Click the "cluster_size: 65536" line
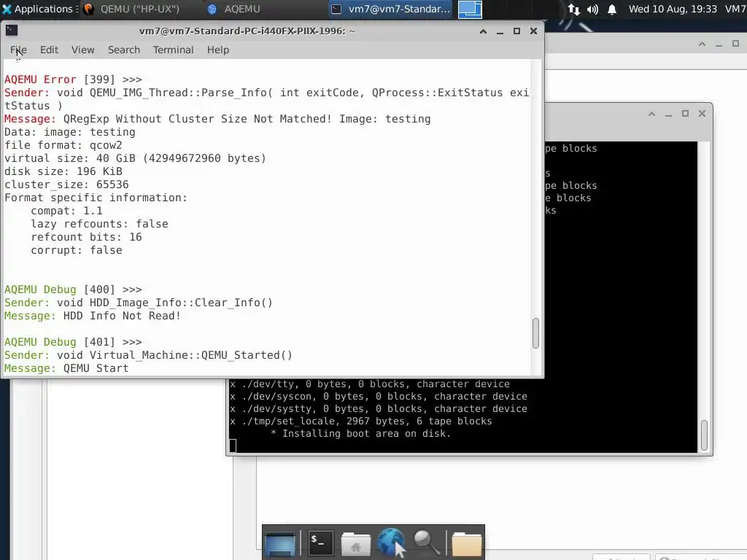 [66, 184]
